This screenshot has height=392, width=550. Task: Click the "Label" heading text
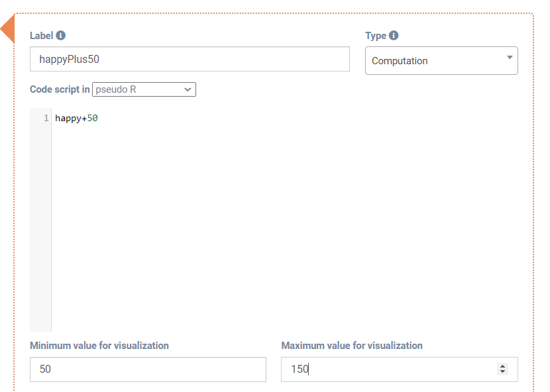coord(41,36)
